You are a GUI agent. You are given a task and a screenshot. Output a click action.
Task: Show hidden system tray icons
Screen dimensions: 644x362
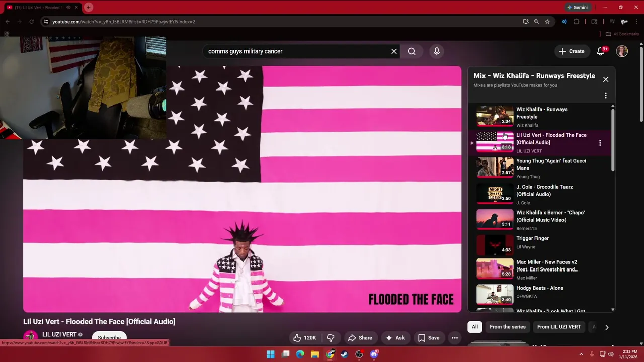click(x=581, y=354)
